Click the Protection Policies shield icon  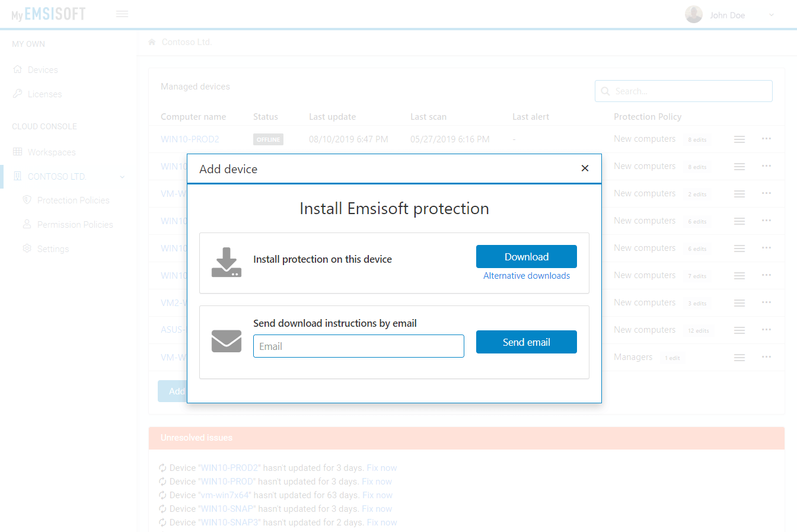tap(27, 200)
